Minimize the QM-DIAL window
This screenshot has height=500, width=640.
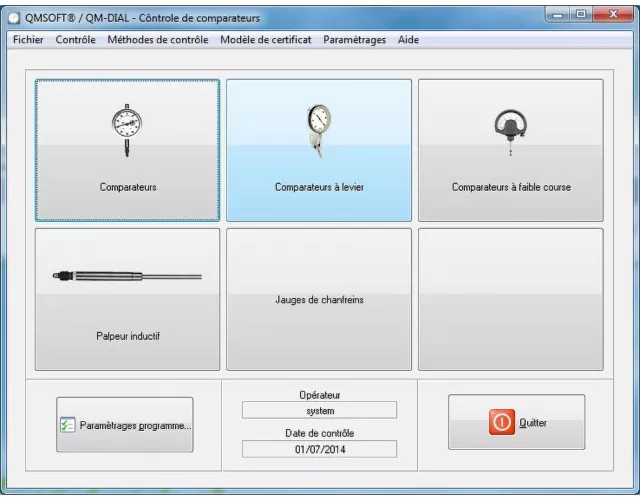point(558,15)
